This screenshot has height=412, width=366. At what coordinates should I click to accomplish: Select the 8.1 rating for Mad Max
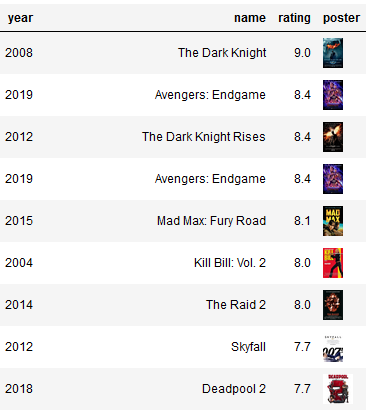click(302, 221)
